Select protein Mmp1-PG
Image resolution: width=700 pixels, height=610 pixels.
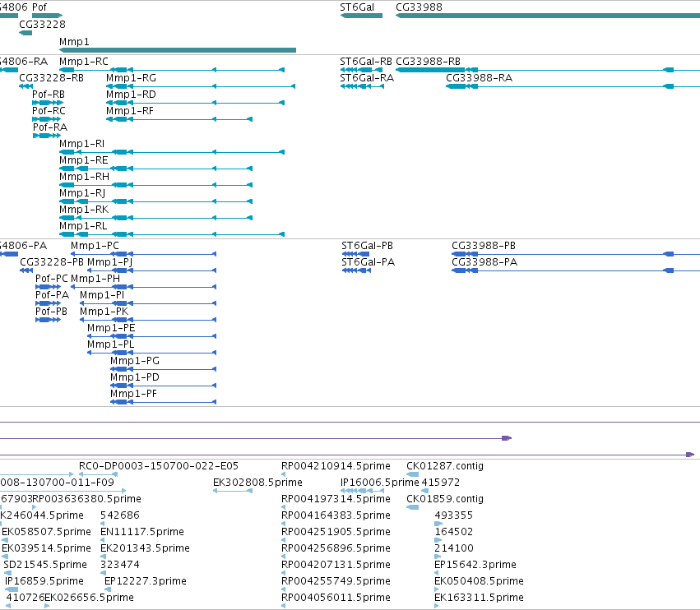pyautogui.click(x=135, y=362)
